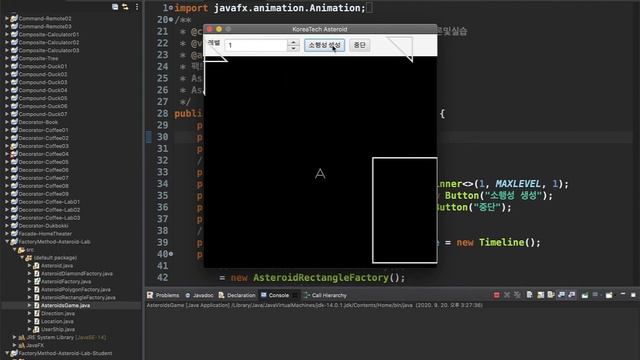
Task: Expand the Composite-Tree project
Action: [x=7, y=58]
